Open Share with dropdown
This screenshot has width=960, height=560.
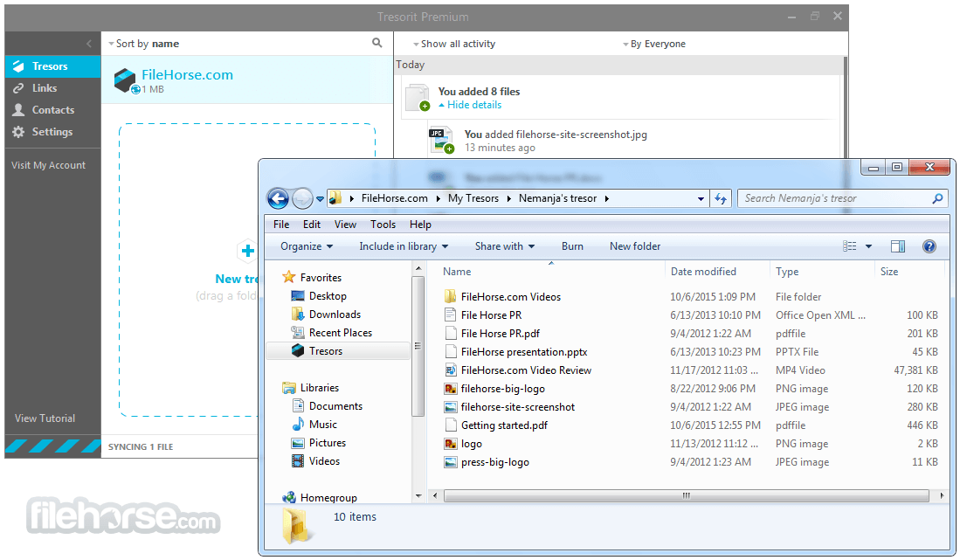click(505, 246)
